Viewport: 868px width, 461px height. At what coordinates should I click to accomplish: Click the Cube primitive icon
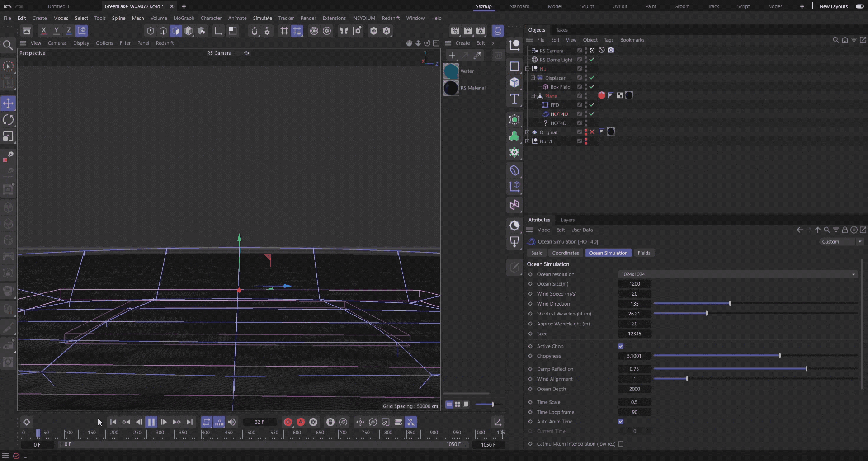tap(514, 82)
